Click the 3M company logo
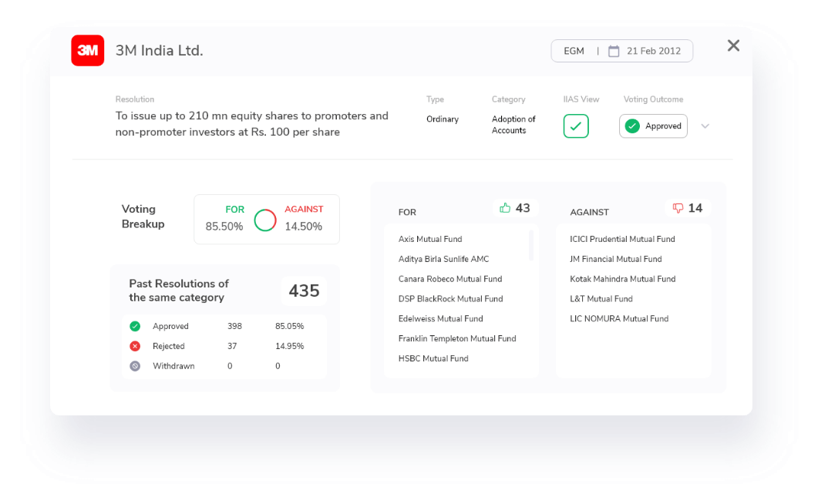This screenshot has height=504, width=818. coord(87,51)
